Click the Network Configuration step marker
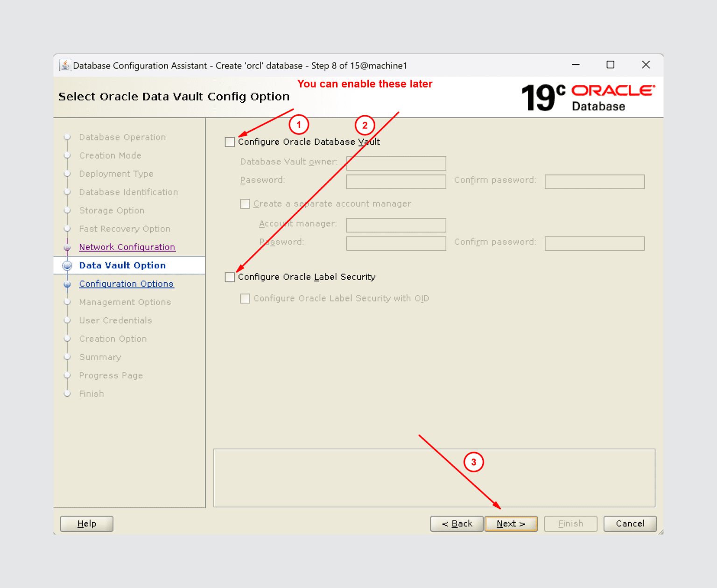This screenshot has width=717, height=588. [x=67, y=247]
